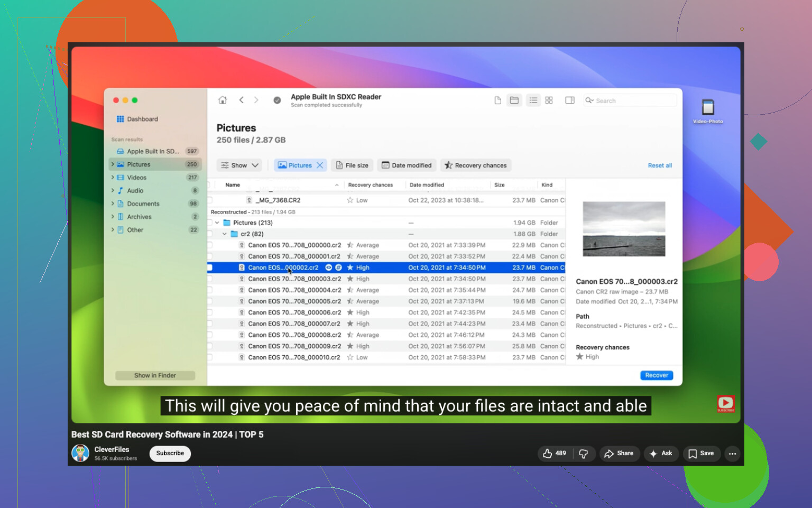Screen dimensions: 812x508
Task: Navigate back with the left arrow
Action: tap(242, 100)
